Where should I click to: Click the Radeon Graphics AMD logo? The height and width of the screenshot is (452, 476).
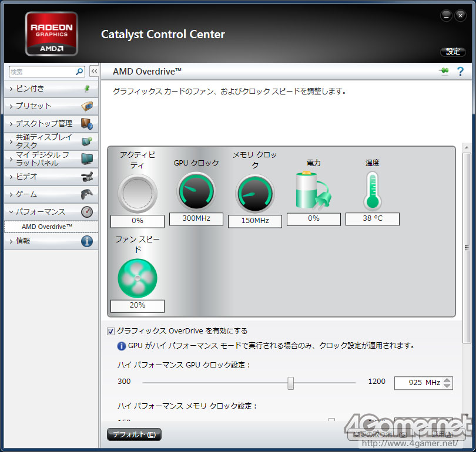click(x=51, y=34)
